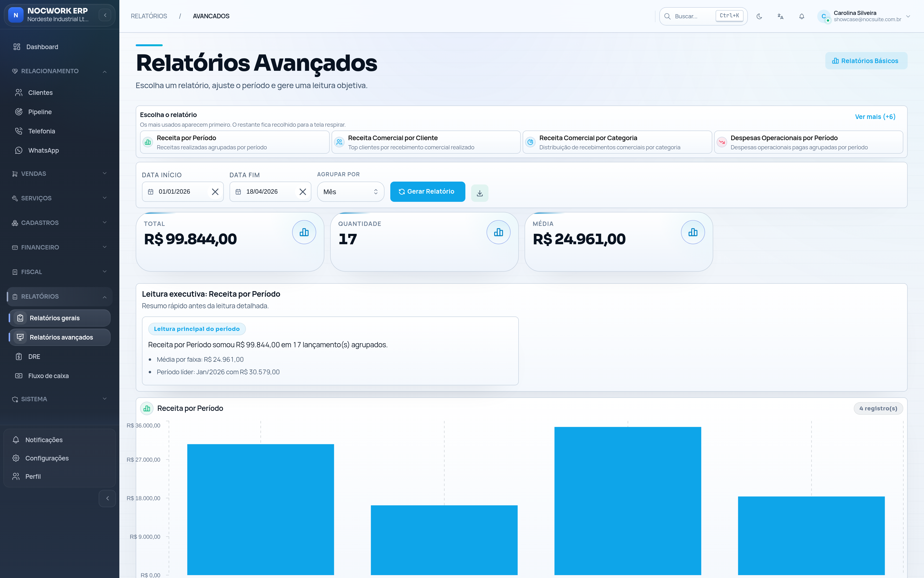Select Relatórios avançados item

pyautogui.click(x=60, y=337)
